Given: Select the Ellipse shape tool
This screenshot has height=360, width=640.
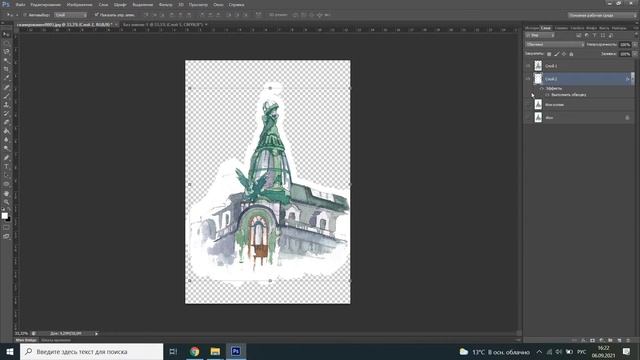Looking at the screenshot, I should pyautogui.click(x=6, y=184).
